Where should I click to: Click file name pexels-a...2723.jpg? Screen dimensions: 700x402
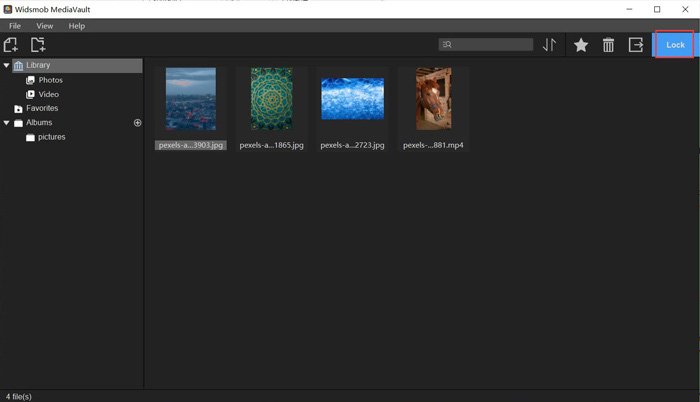click(x=352, y=145)
